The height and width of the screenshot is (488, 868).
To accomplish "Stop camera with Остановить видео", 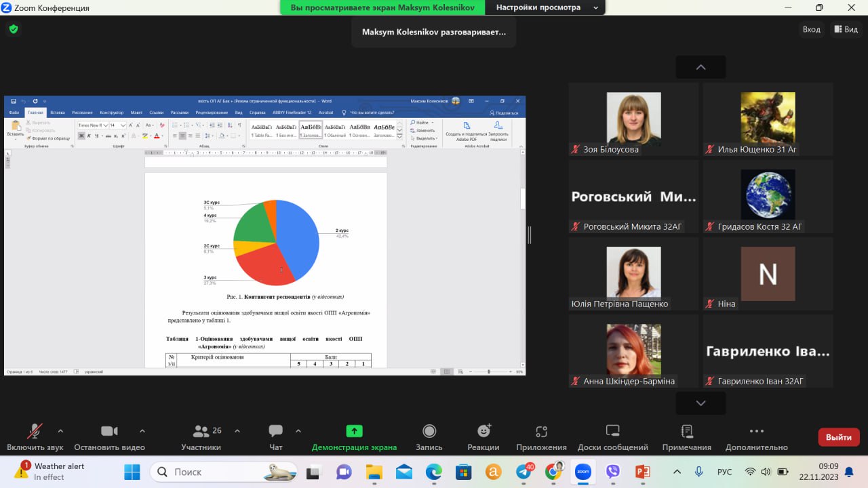I will (109, 436).
